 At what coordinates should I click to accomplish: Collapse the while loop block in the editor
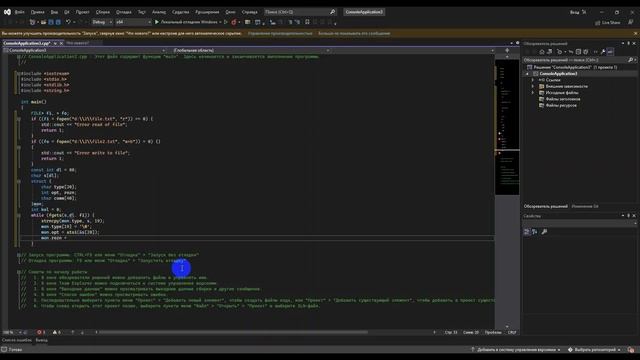(18, 215)
